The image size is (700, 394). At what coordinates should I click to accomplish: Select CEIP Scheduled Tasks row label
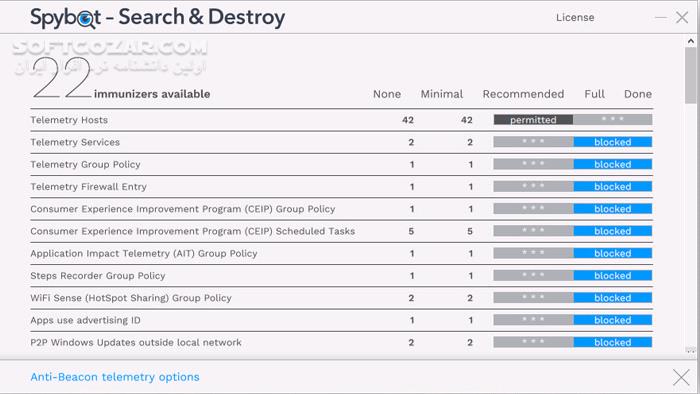pos(192,232)
